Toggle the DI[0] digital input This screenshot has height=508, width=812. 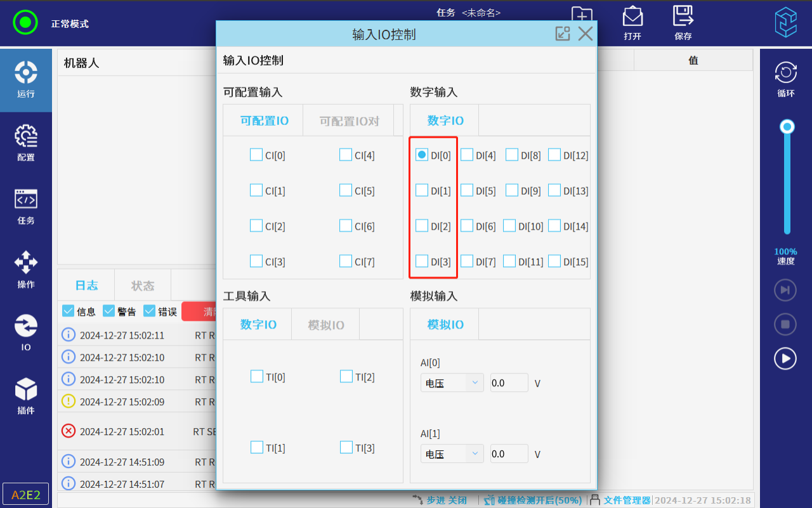coord(422,155)
